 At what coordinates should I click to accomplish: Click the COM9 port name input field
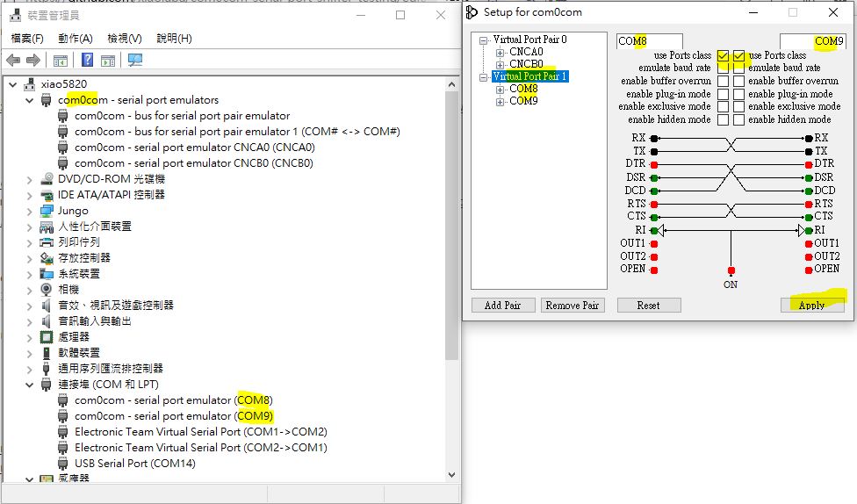(813, 41)
